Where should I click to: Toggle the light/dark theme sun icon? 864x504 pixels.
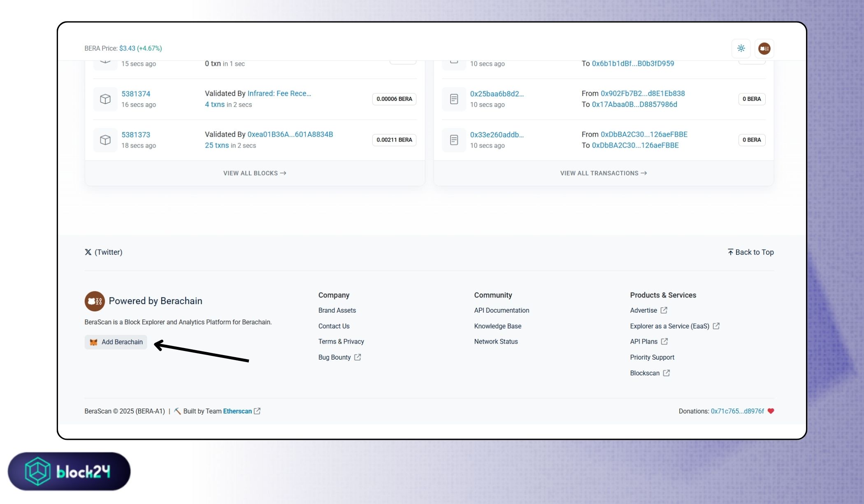(741, 48)
